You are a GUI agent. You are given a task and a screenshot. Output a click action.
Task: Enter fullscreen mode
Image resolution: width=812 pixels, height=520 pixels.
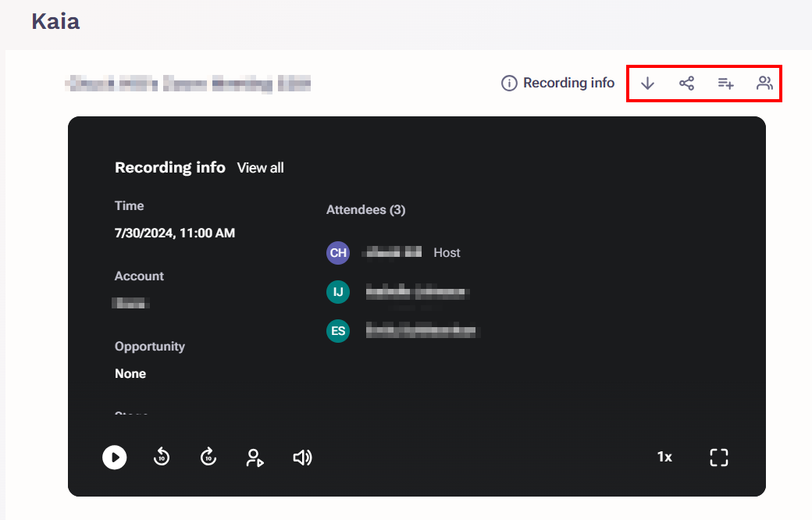point(719,458)
